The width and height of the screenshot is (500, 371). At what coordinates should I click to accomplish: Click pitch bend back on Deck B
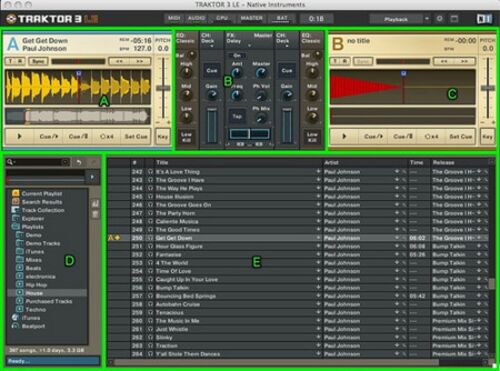pos(444,61)
